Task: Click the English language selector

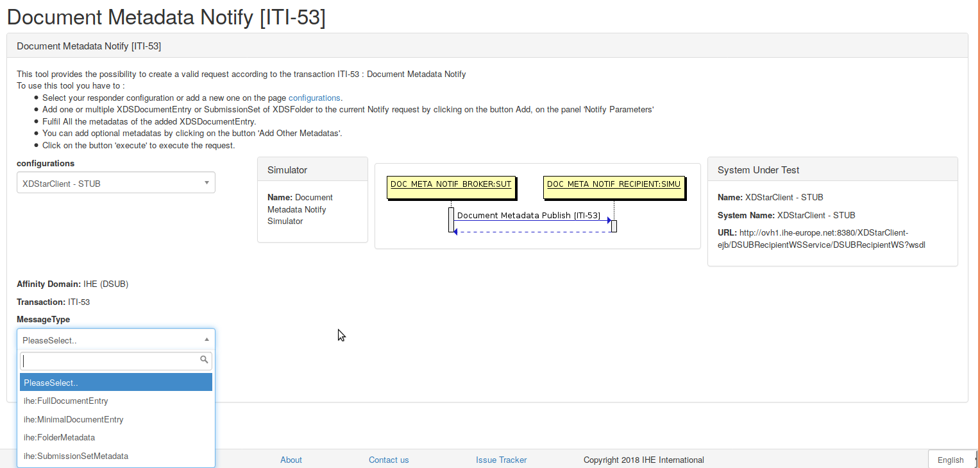Action: [950, 460]
